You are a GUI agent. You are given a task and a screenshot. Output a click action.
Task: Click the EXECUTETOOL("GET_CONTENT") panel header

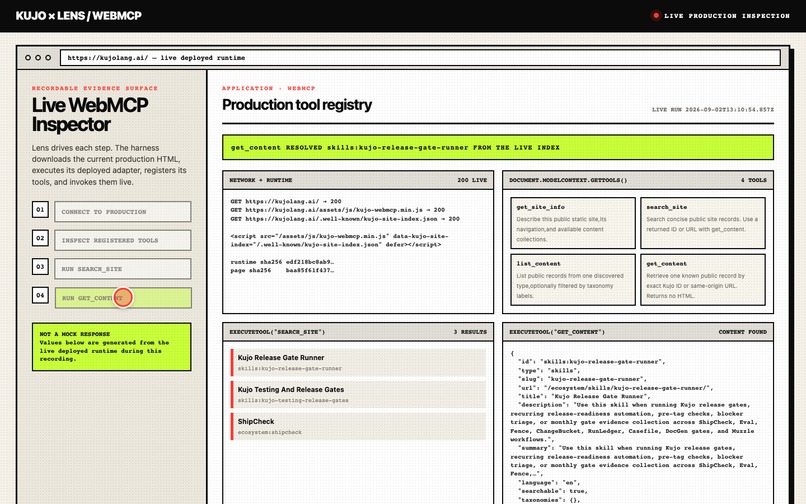(637, 332)
